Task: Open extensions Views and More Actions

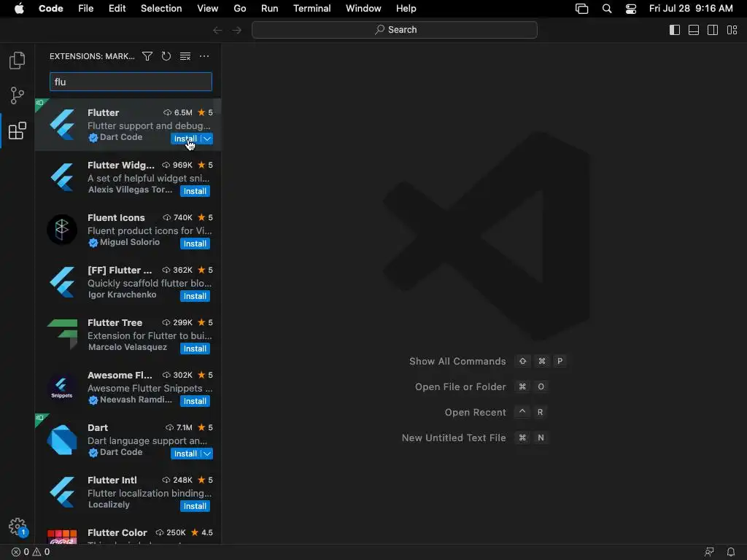Action: click(x=204, y=56)
